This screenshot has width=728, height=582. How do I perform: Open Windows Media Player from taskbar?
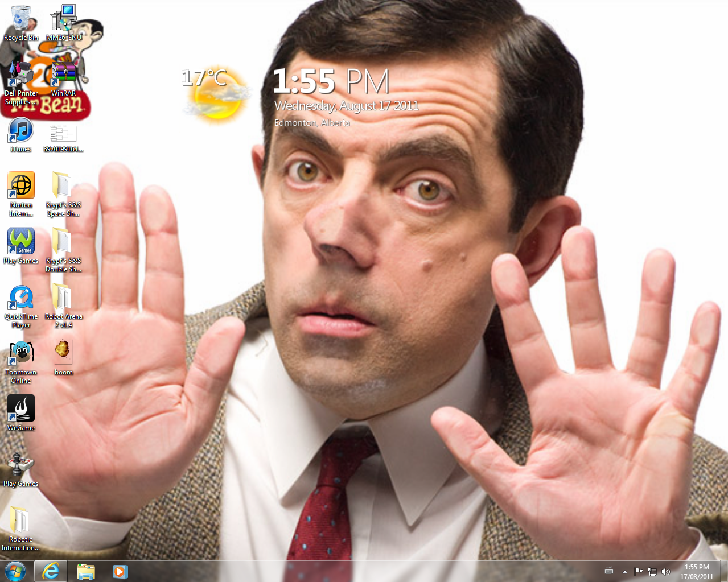[x=120, y=571]
